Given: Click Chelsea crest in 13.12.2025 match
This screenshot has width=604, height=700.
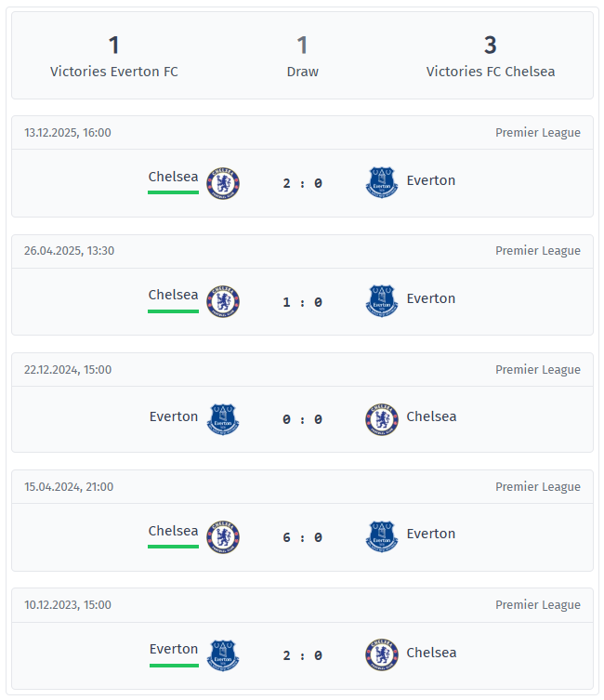Looking at the screenshot, I should pos(223,183).
